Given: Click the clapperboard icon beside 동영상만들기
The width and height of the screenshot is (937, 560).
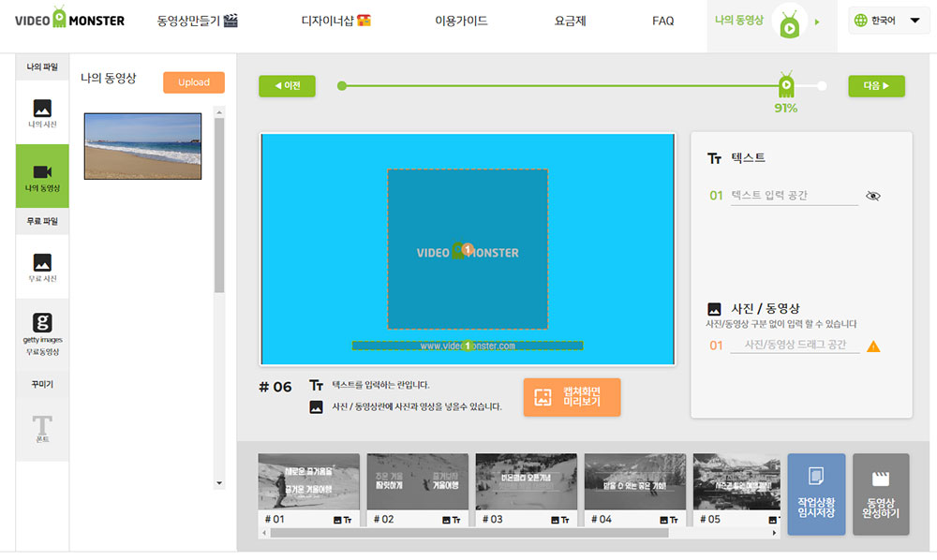Looking at the screenshot, I should 231,21.
